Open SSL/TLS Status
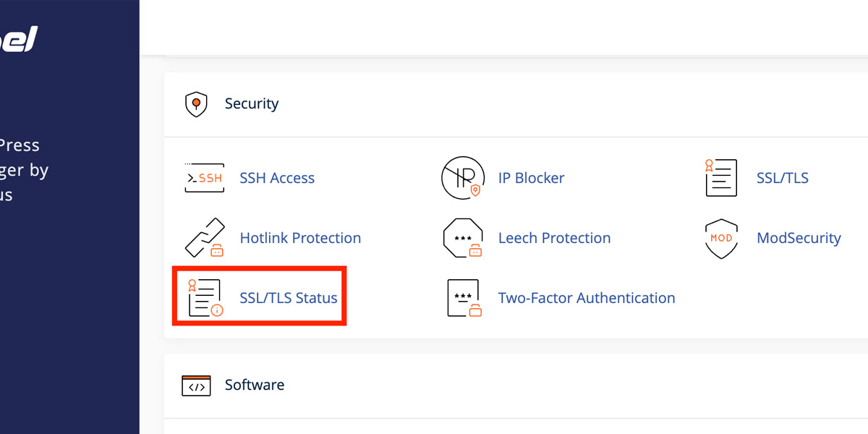 click(289, 297)
